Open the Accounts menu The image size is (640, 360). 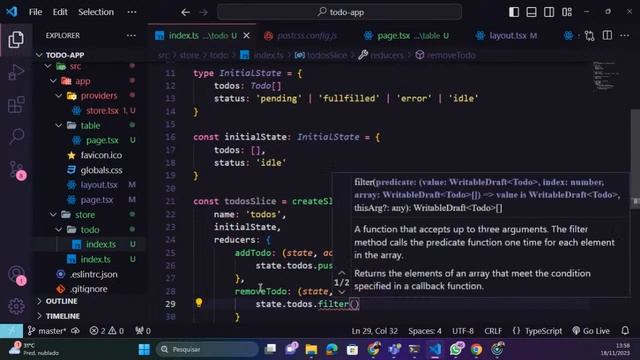tap(17, 274)
